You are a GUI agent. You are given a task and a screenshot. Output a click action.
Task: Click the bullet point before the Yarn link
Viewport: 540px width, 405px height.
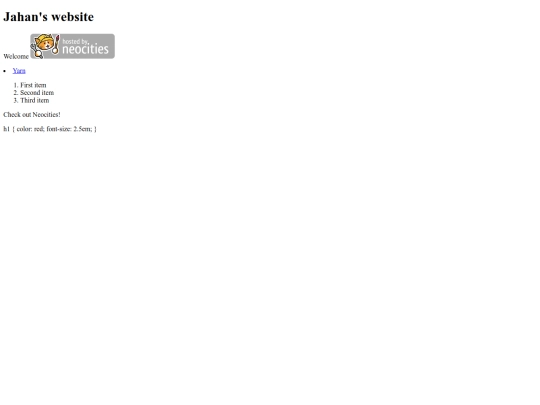point(4,71)
